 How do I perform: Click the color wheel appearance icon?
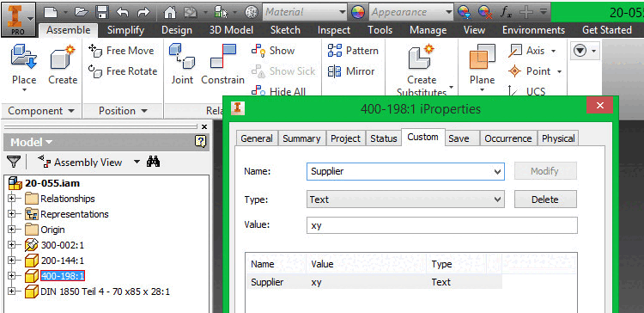click(x=358, y=12)
